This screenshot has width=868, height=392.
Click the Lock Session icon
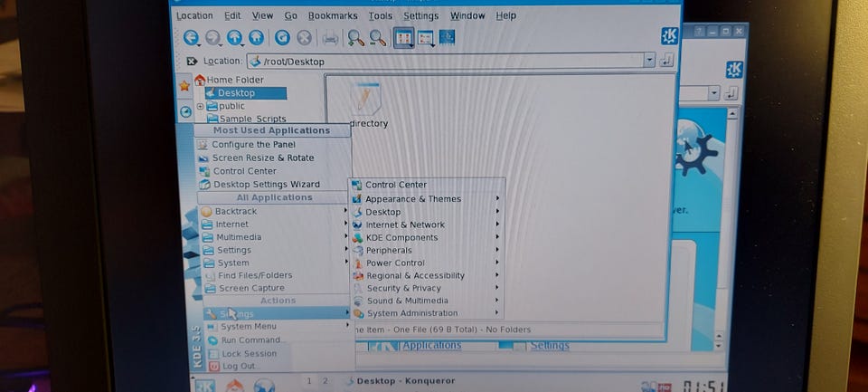pyautogui.click(x=212, y=354)
